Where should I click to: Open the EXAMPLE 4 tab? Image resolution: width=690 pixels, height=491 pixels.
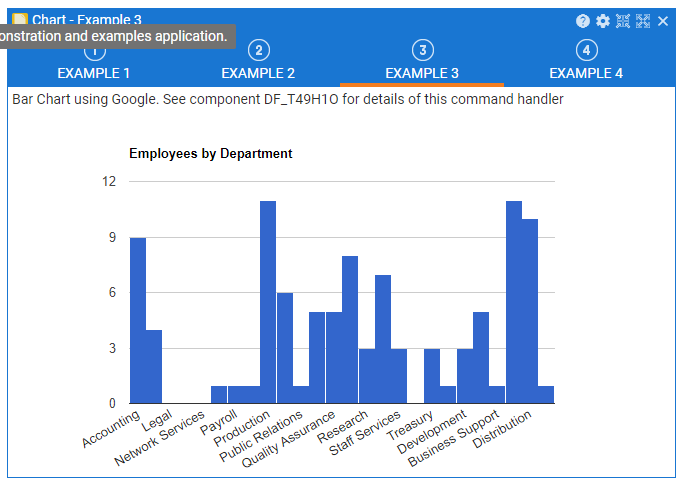pos(586,73)
